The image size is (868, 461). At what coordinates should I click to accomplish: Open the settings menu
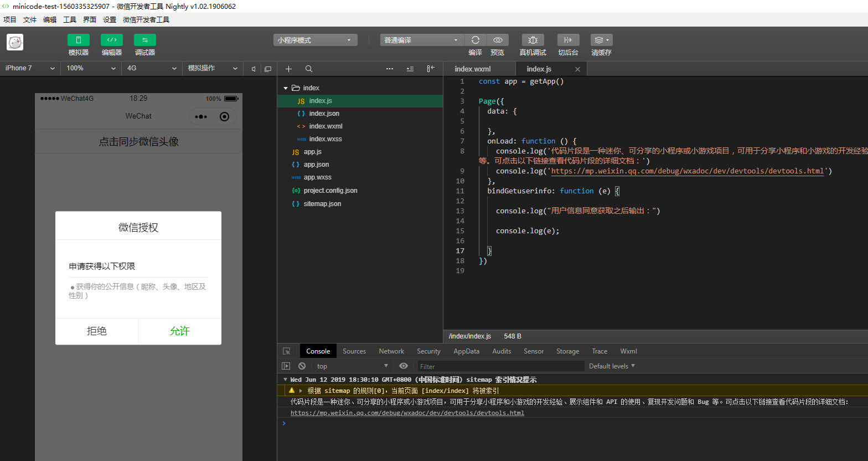coord(110,19)
